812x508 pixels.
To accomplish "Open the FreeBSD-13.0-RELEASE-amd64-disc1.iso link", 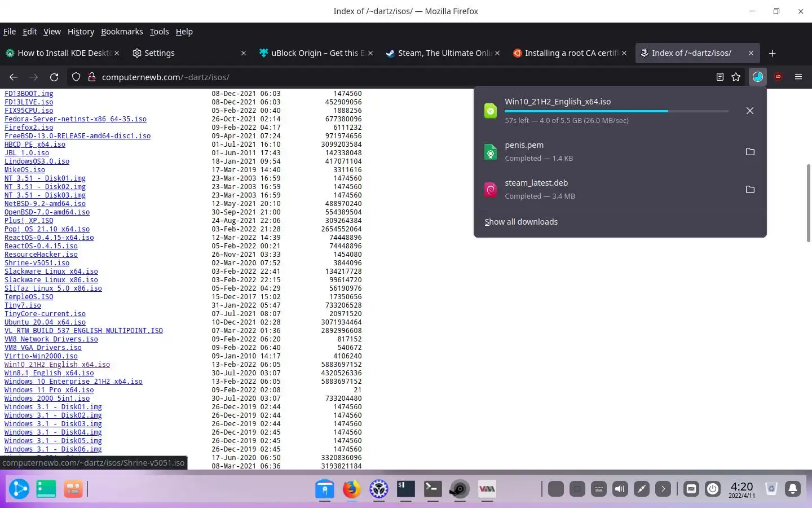I will tap(77, 136).
